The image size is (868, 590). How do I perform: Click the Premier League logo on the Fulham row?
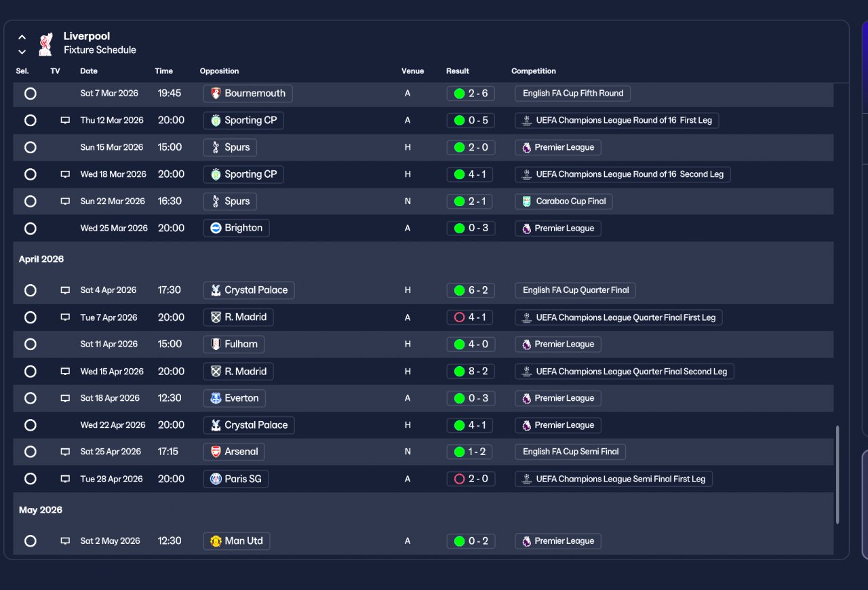(x=527, y=345)
